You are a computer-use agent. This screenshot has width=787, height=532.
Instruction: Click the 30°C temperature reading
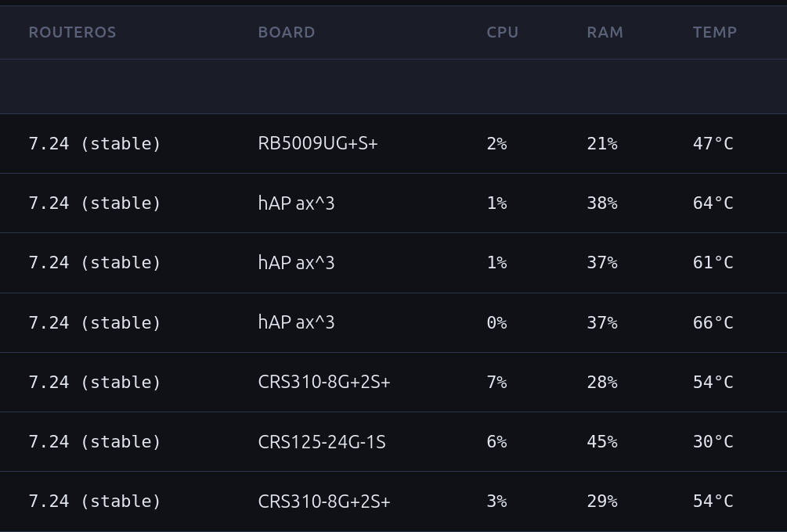pos(713,442)
